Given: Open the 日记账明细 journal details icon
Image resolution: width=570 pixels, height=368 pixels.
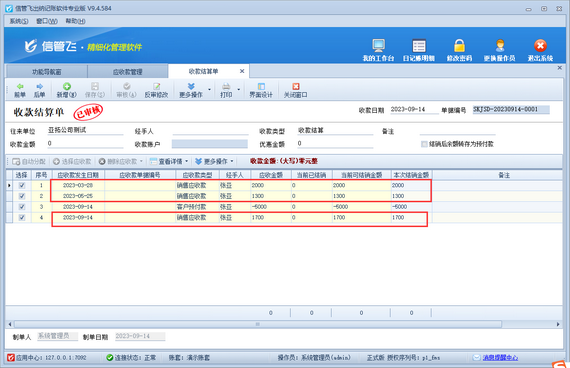Looking at the screenshot, I should (x=419, y=46).
